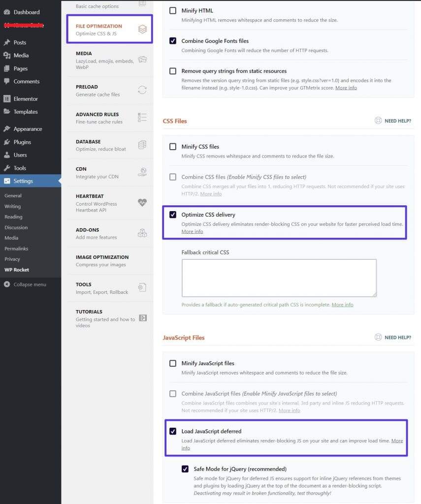The height and width of the screenshot is (504, 421).
Task: Click the Preload refresh arrows icon
Action: pos(142,90)
